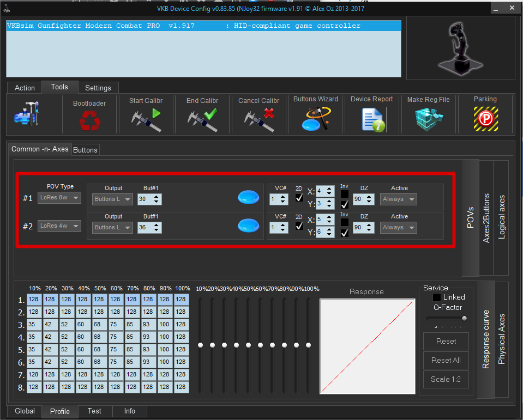This screenshot has width=523, height=420.
Task: Increase X axis number 4 stepper
Action: [x=329, y=188]
